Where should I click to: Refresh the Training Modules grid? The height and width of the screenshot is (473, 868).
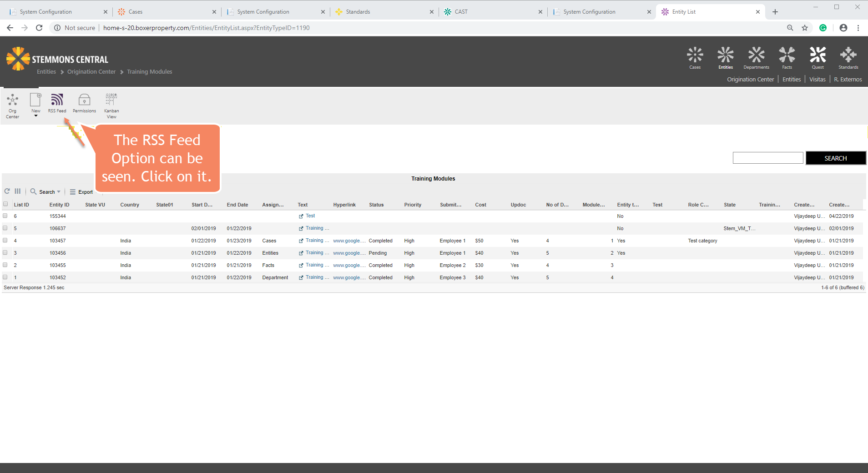click(x=7, y=191)
